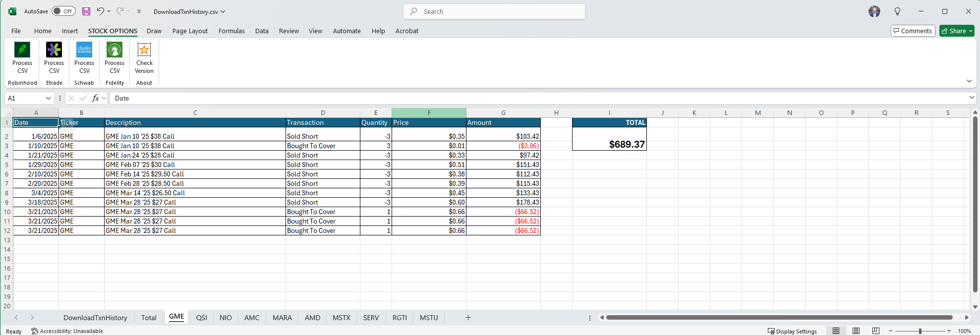This screenshot has width=980, height=335.
Task: Collapse the ribbon with the chevron
Action: (969, 81)
